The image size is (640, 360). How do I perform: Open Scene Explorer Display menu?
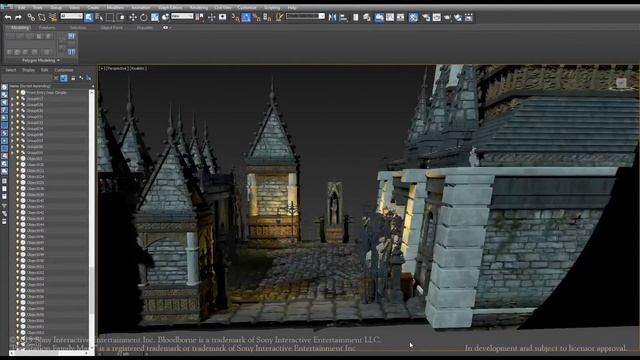pos(28,70)
